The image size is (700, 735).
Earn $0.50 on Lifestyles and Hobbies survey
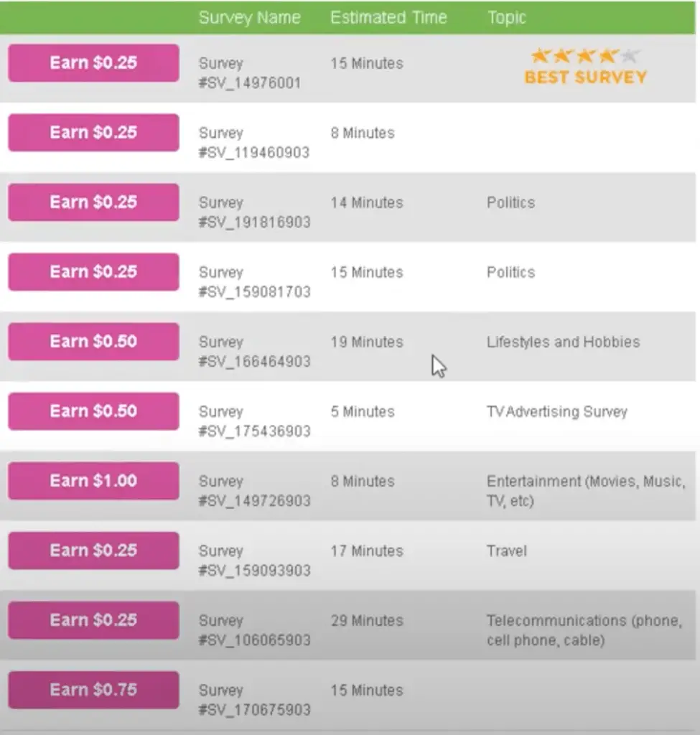coord(94,341)
